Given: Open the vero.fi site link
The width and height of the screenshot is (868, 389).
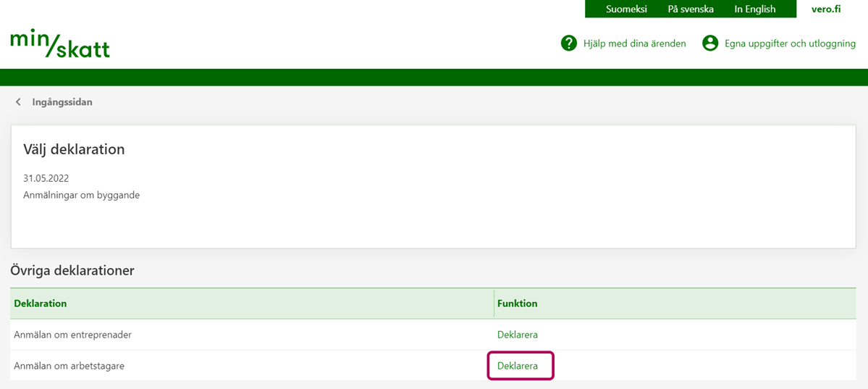Looking at the screenshot, I should [826, 9].
